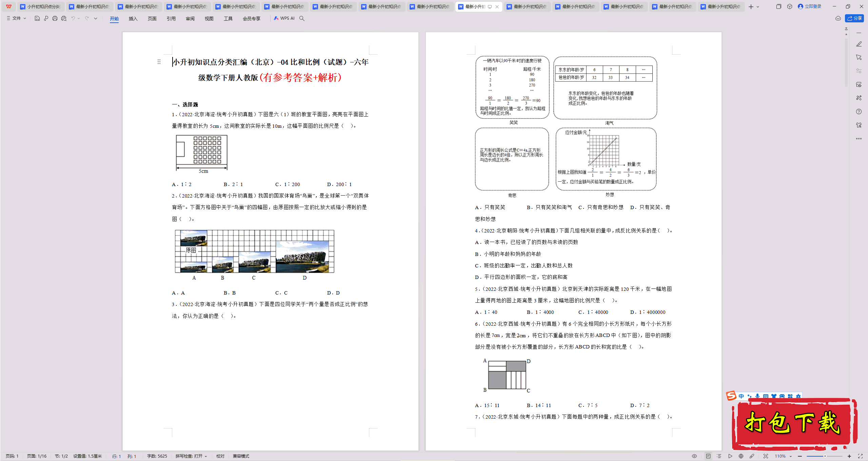Viewport: 868px width, 461px height.
Task: Click the classroom floor plan figure
Action: pyautogui.click(x=202, y=154)
